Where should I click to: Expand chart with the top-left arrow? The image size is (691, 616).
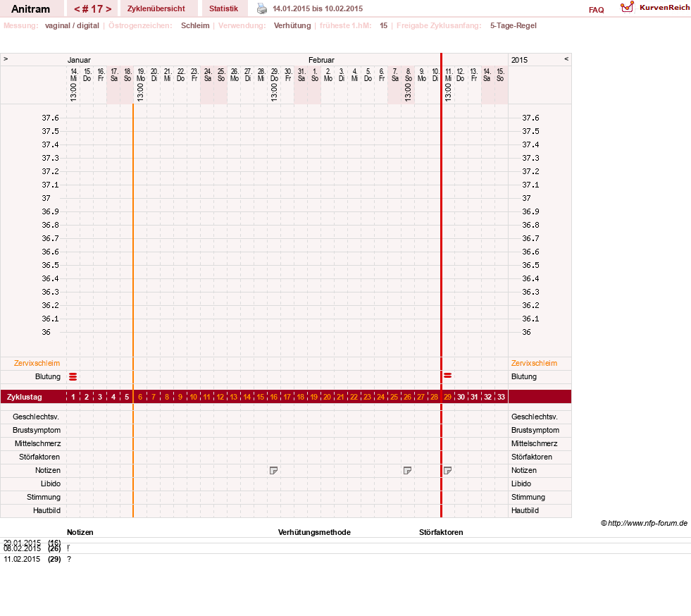click(x=6, y=58)
